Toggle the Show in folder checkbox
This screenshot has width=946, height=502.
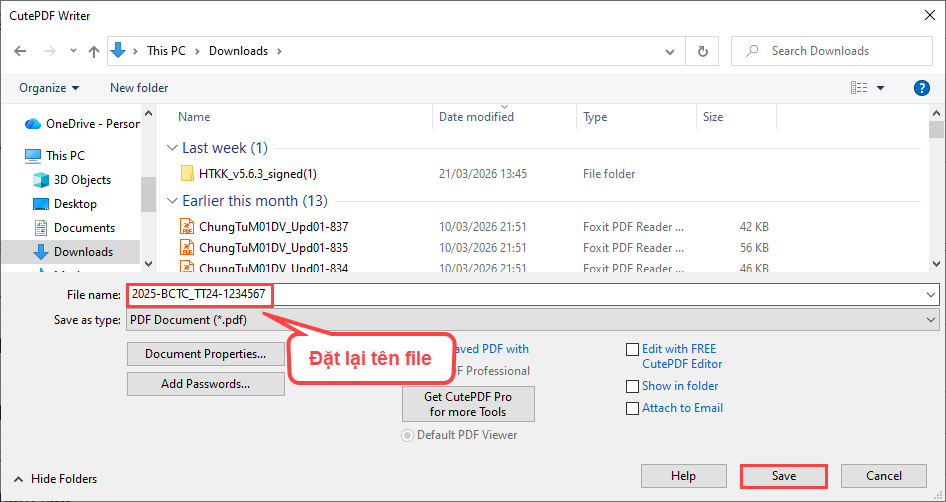click(x=632, y=386)
